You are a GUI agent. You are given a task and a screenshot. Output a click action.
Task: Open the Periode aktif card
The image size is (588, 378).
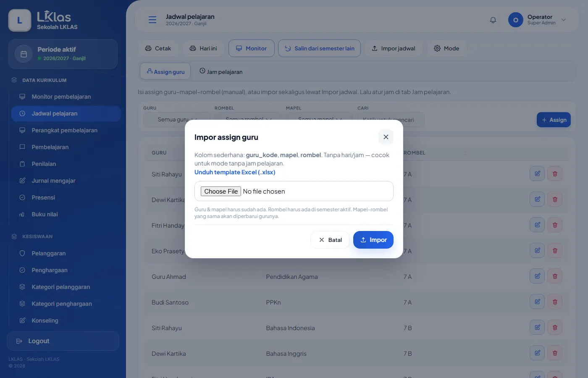coord(63,54)
